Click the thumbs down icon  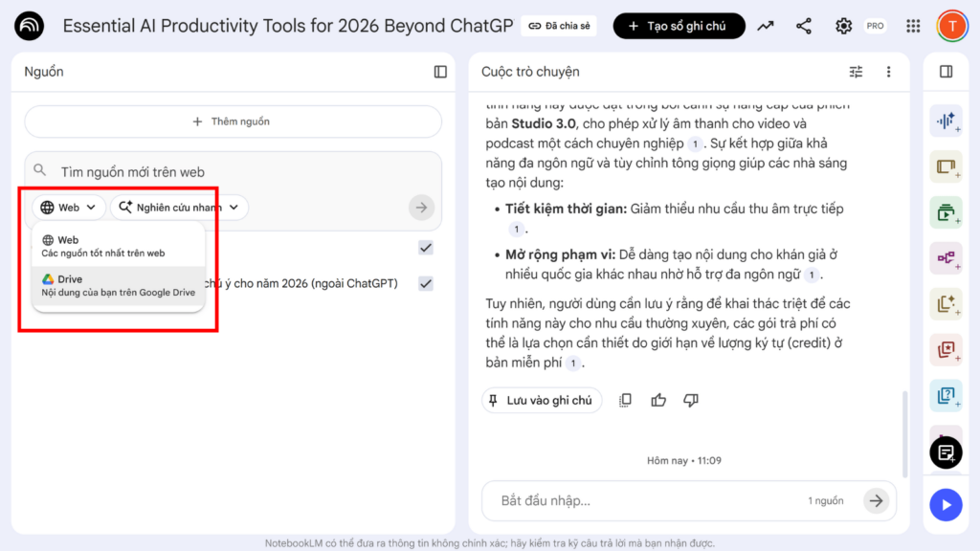pyautogui.click(x=691, y=400)
